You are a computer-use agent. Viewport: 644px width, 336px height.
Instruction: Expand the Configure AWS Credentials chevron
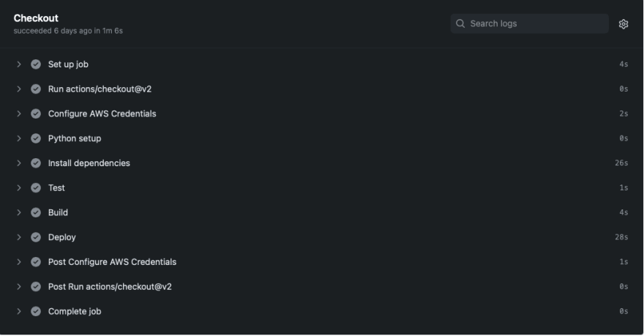(19, 113)
